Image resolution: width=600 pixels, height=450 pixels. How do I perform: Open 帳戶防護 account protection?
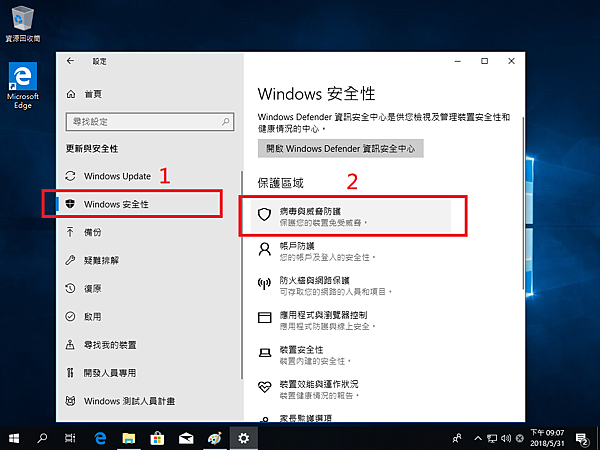pyautogui.click(x=298, y=250)
